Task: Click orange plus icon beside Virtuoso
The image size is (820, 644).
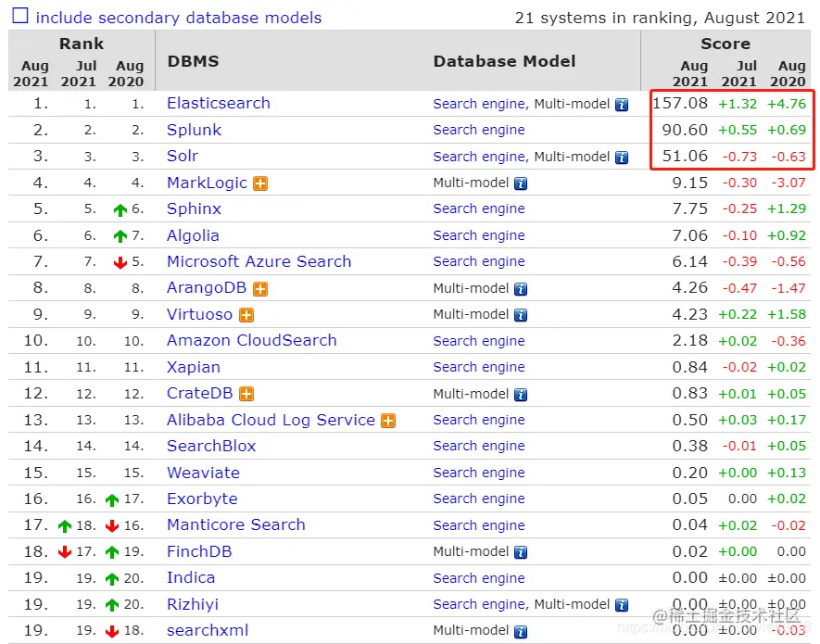Action: pos(246,315)
